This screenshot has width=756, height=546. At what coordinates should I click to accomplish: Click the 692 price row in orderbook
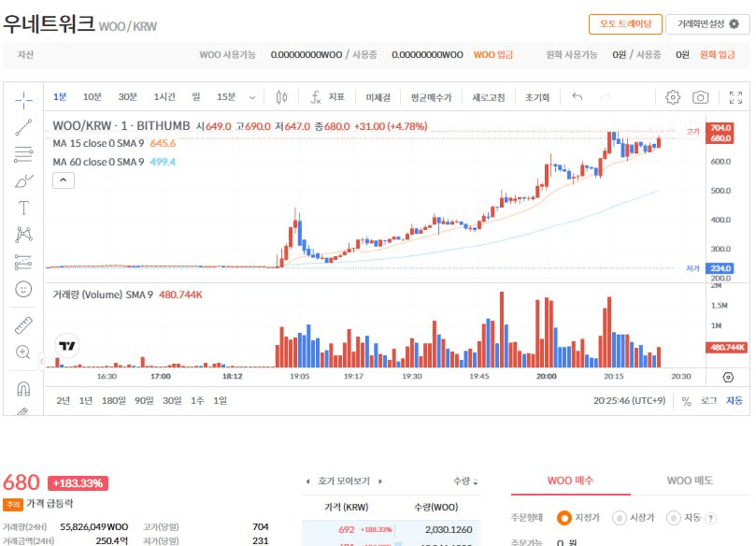click(x=391, y=529)
